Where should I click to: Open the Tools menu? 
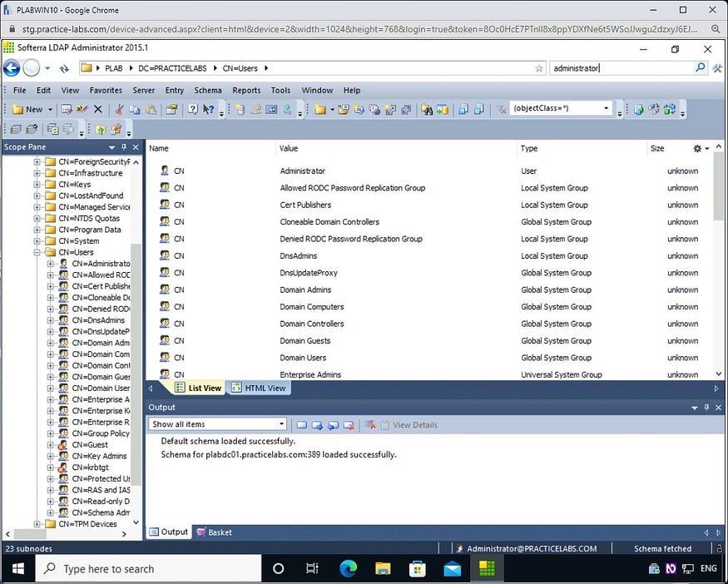280,90
